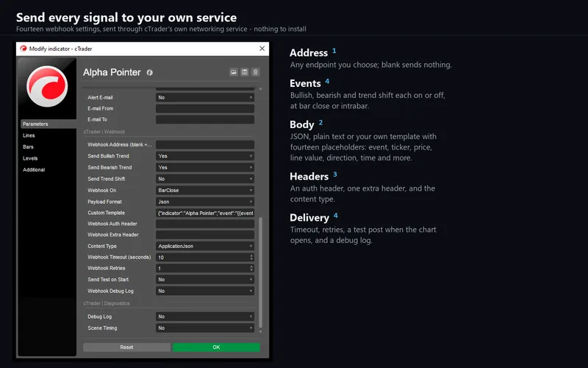Open the Alert E-mail dropdown
Screen dimensions: 588x368
coord(205,97)
